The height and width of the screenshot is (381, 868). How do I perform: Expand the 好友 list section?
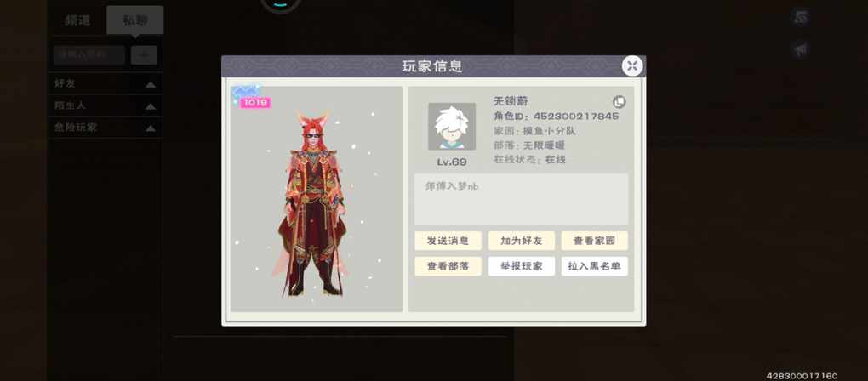click(106, 83)
